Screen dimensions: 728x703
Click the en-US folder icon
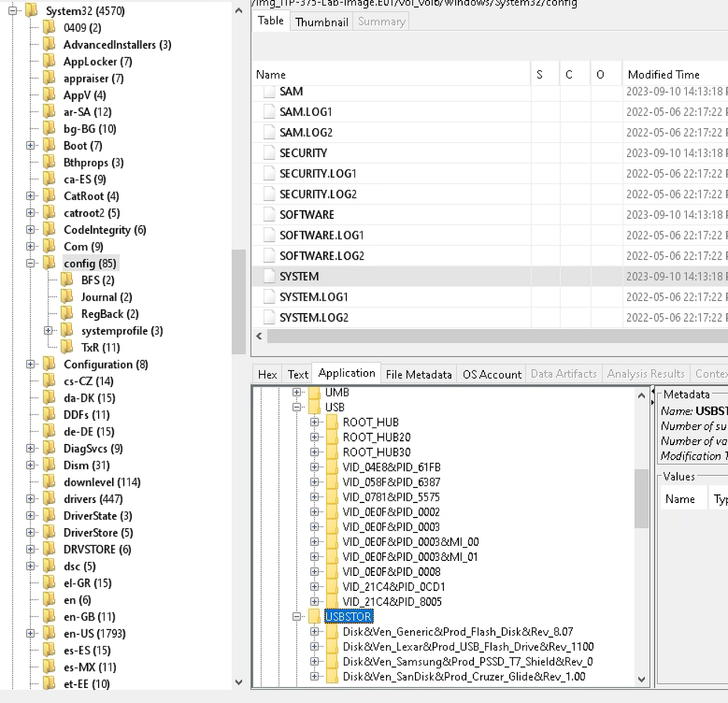[x=49, y=633]
